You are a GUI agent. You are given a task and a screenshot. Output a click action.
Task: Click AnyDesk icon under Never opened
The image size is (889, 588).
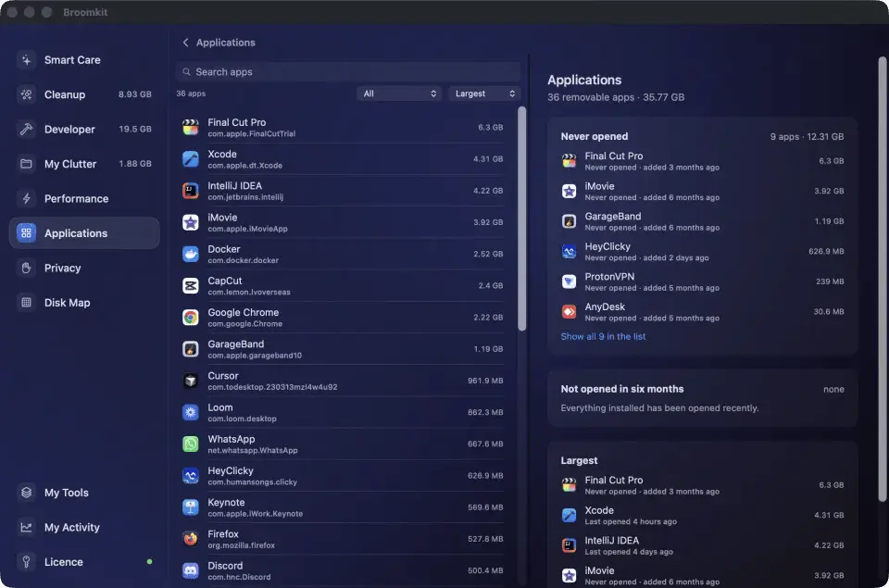pyautogui.click(x=569, y=312)
